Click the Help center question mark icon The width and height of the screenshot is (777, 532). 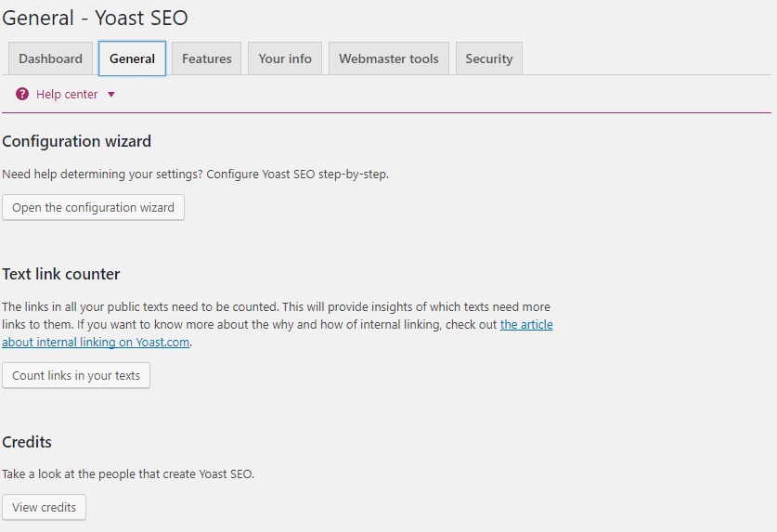click(x=22, y=94)
